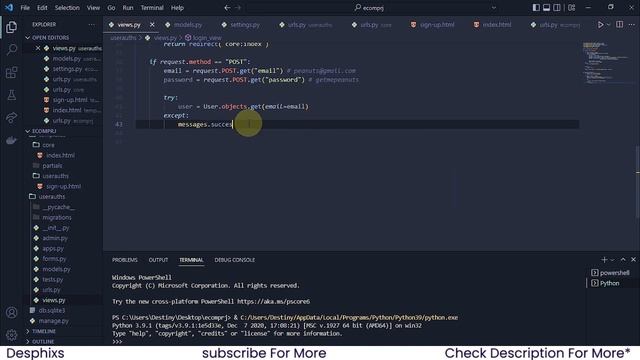Open the Run menu

128,8
